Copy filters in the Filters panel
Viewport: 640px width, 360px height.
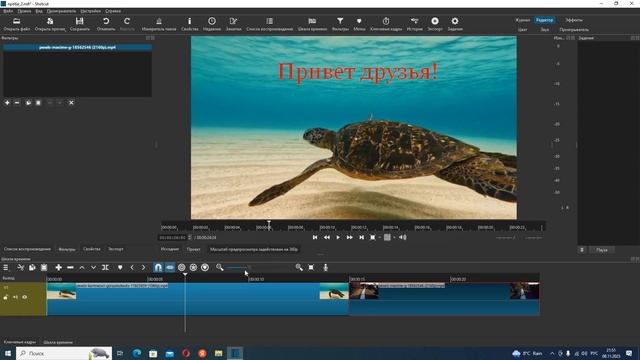28,103
